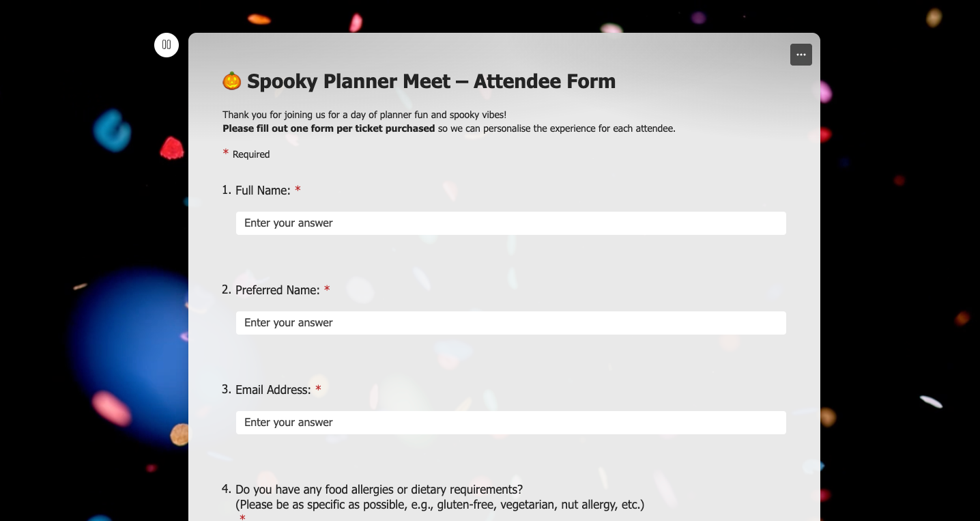
Task: Focus the Preferred Name answer box
Action: [510, 323]
